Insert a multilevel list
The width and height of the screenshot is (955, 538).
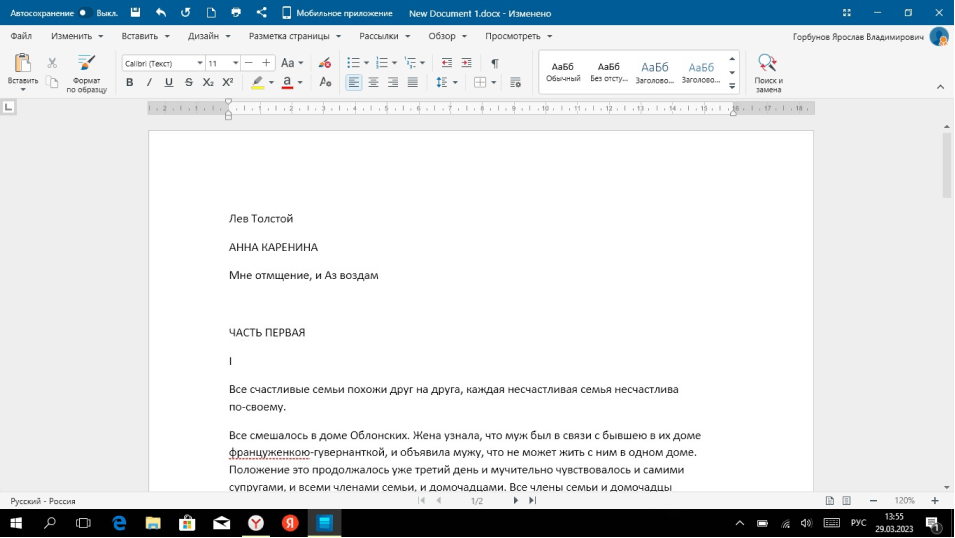pos(411,63)
